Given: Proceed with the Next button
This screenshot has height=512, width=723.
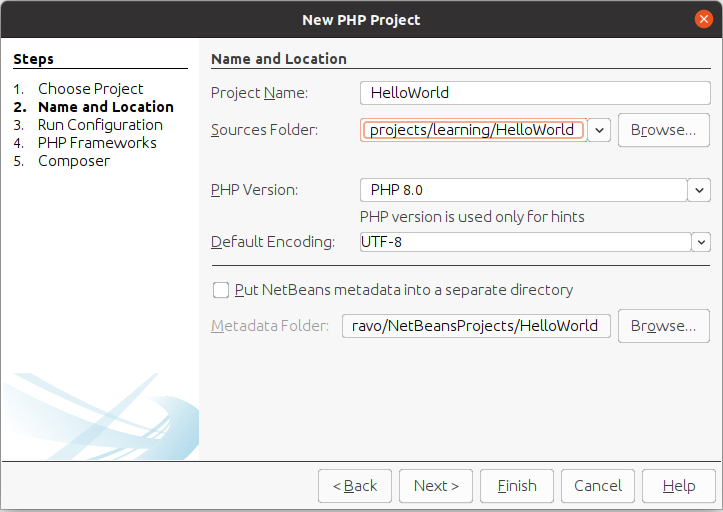Looking at the screenshot, I should point(436,486).
